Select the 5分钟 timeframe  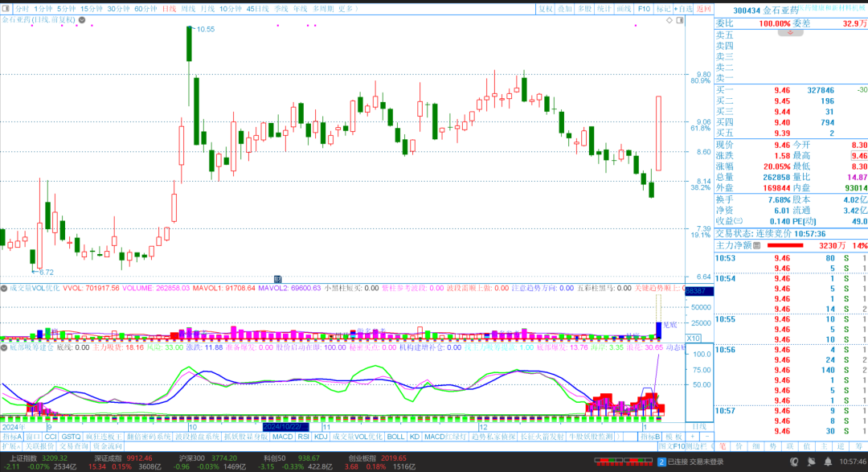coord(66,9)
